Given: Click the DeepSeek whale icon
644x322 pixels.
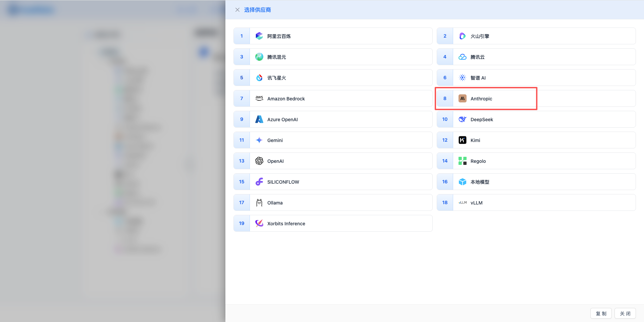Looking at the screenshot, I should [x=462, y=119].
